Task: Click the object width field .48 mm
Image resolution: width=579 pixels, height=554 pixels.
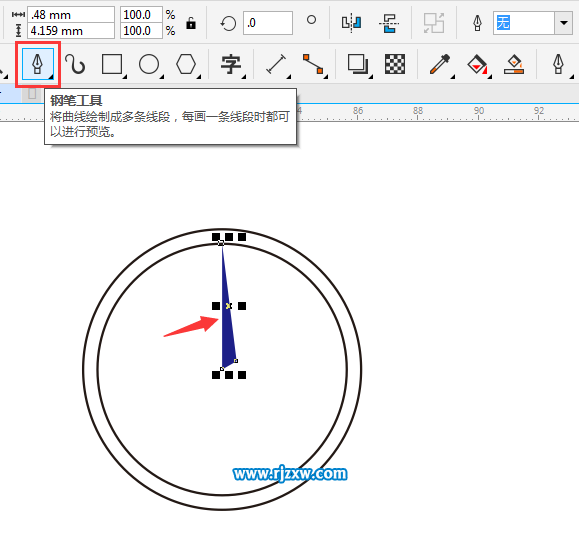Action: point(71,15)
